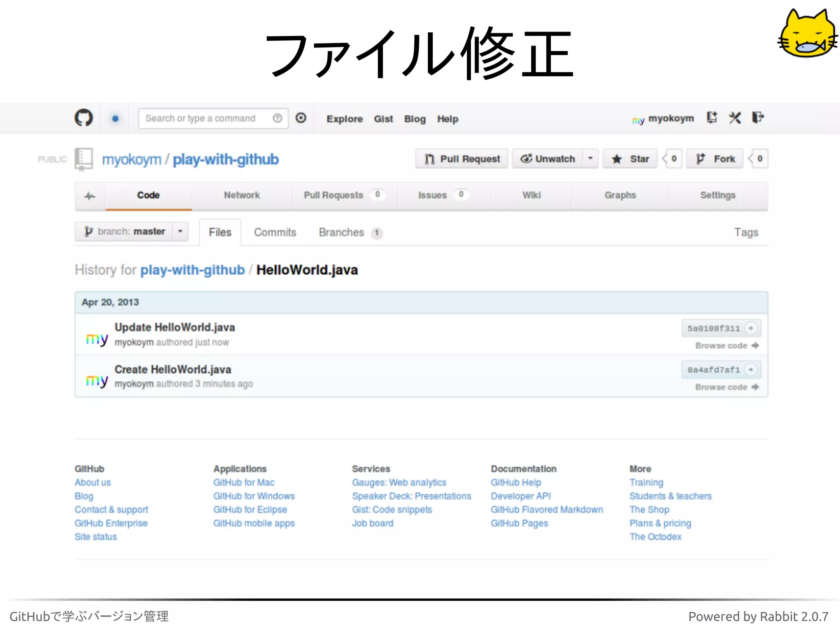840x630 pixels.
Task: Click the small myokoym avatar in header
Action: 638,120
